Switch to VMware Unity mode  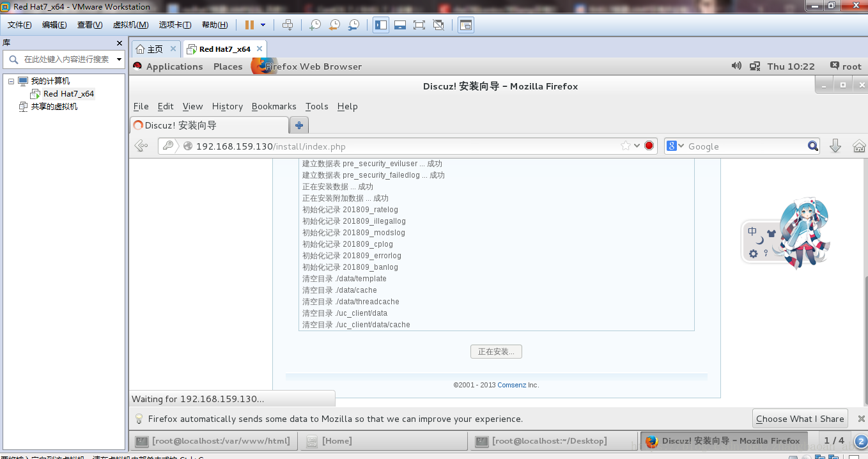438,25
